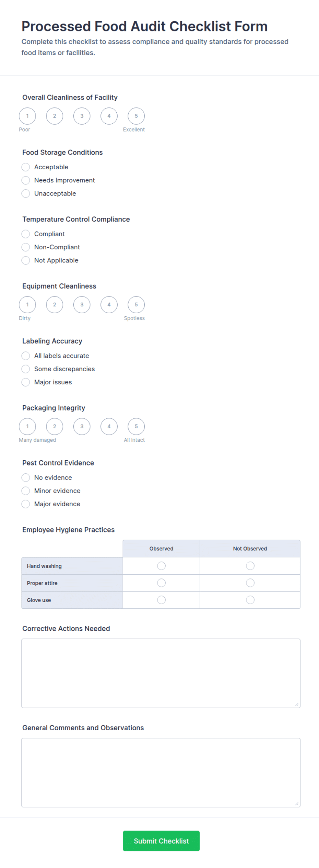Choose Not Applicable for Temperature Control Compliance
Screen dimensions: 319x868
(26, 260)
